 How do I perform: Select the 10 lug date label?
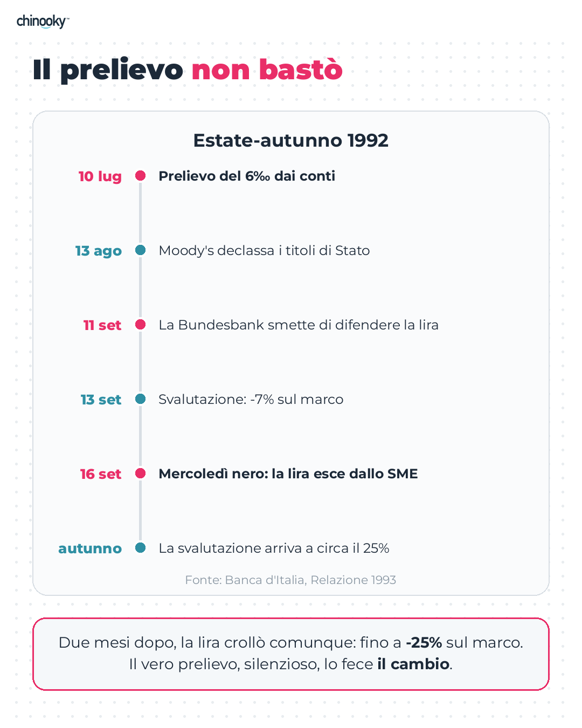coord(100,177)
